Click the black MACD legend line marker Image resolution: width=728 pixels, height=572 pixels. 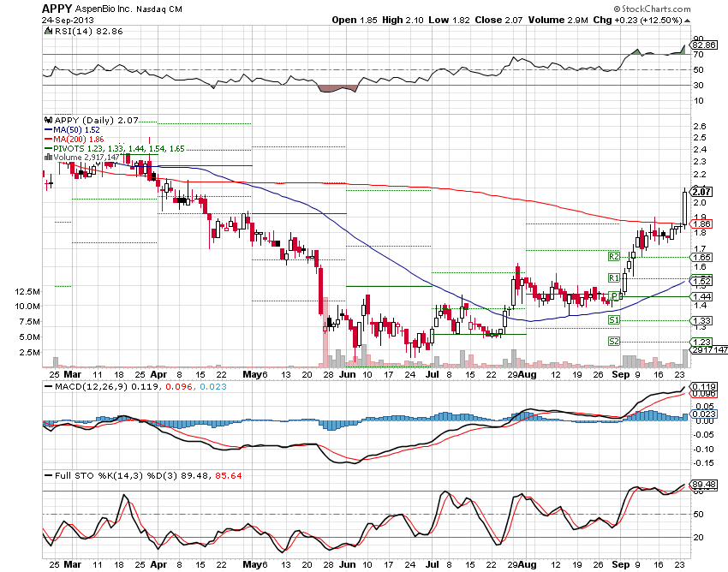pyautogui.click(x=48, y=386)
